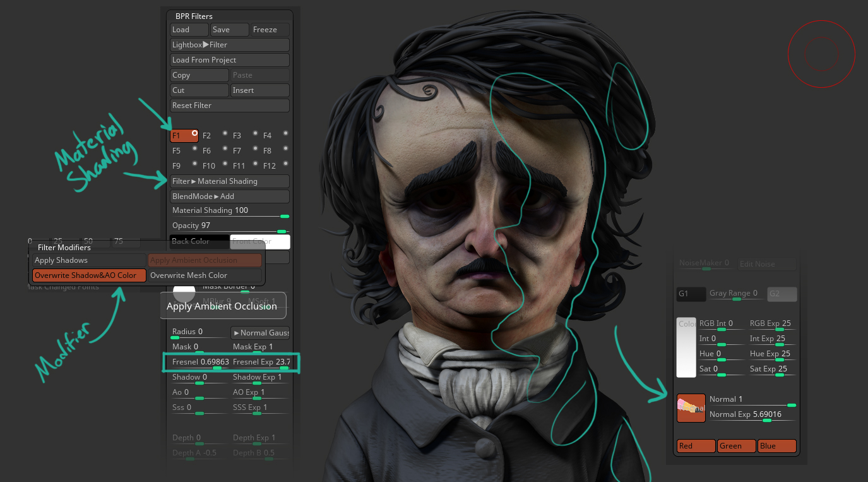Freeze the BPR filters

[x=270, y=30]
